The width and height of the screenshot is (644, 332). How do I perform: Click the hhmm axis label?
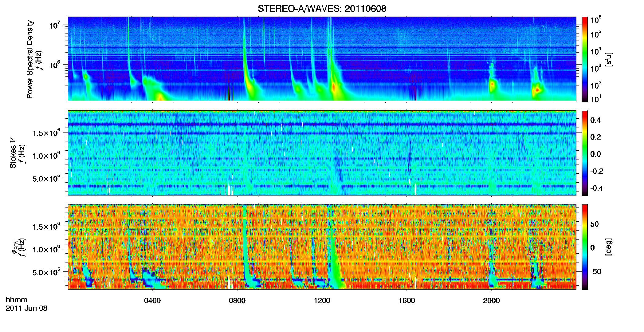17,300
